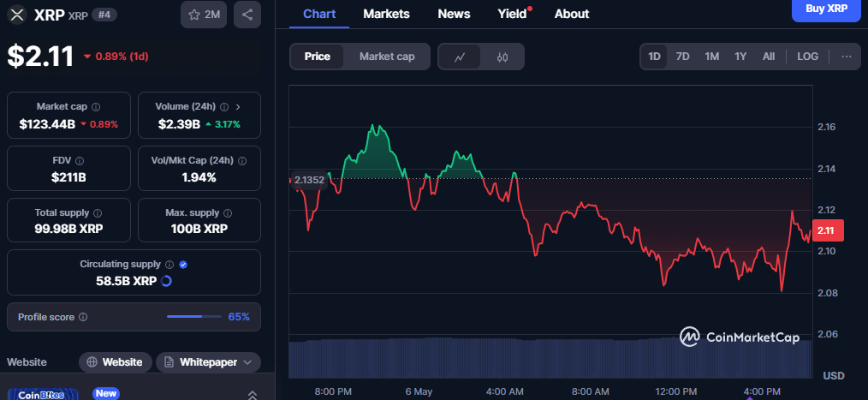Show Circulating supply info icon
Image resolution: width=868 pixels, height=400 pixels.
170,265
